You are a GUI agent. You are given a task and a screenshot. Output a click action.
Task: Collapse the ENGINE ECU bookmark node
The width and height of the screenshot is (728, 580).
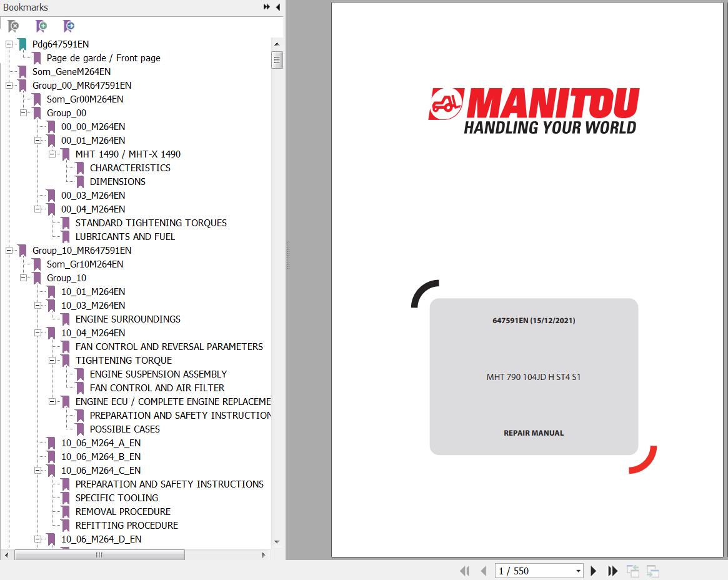point(52,402)
